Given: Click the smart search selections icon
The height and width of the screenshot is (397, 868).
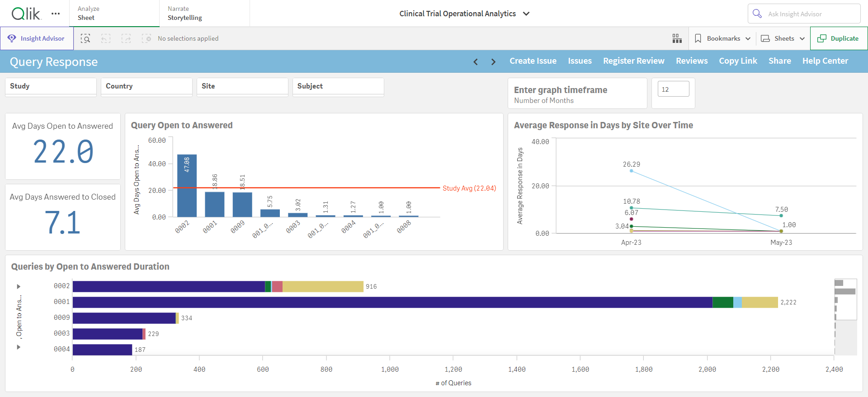Looking at the screenshot, I should click(85, 38).
